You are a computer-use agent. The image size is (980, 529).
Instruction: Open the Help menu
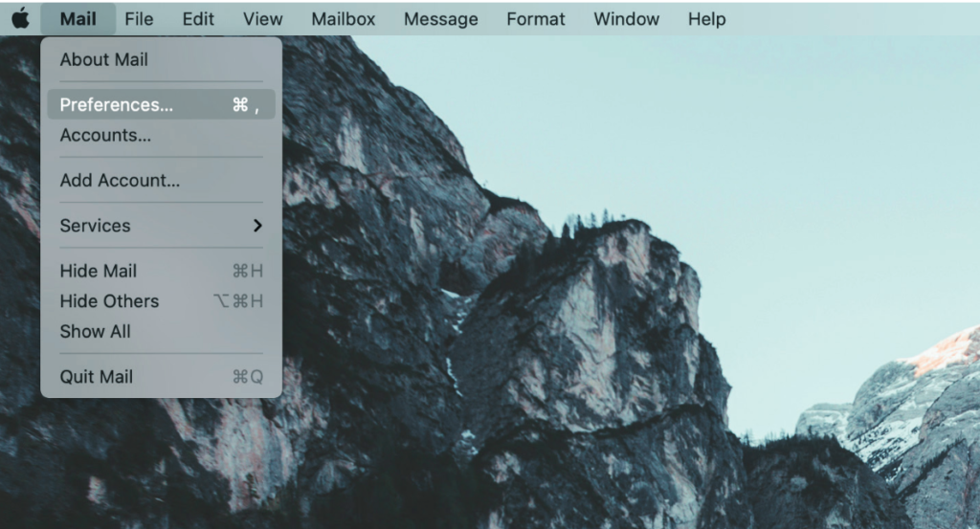coord(707,19)
